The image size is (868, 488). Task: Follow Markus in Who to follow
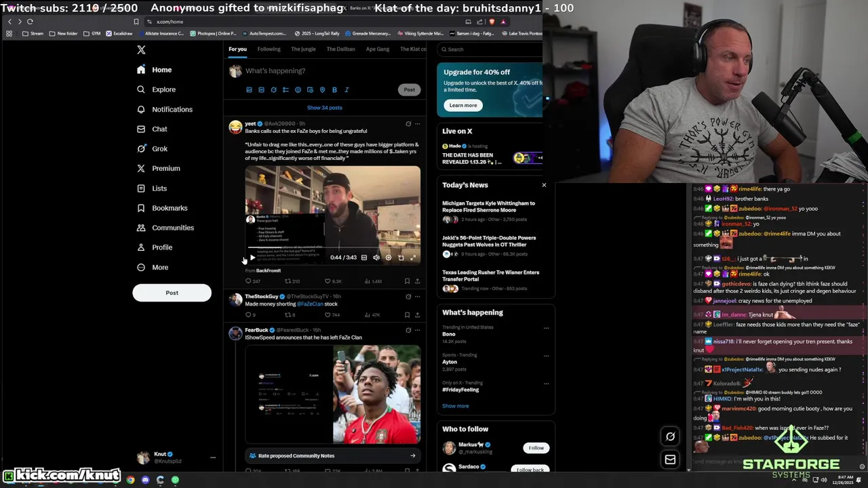click(536, 448)
